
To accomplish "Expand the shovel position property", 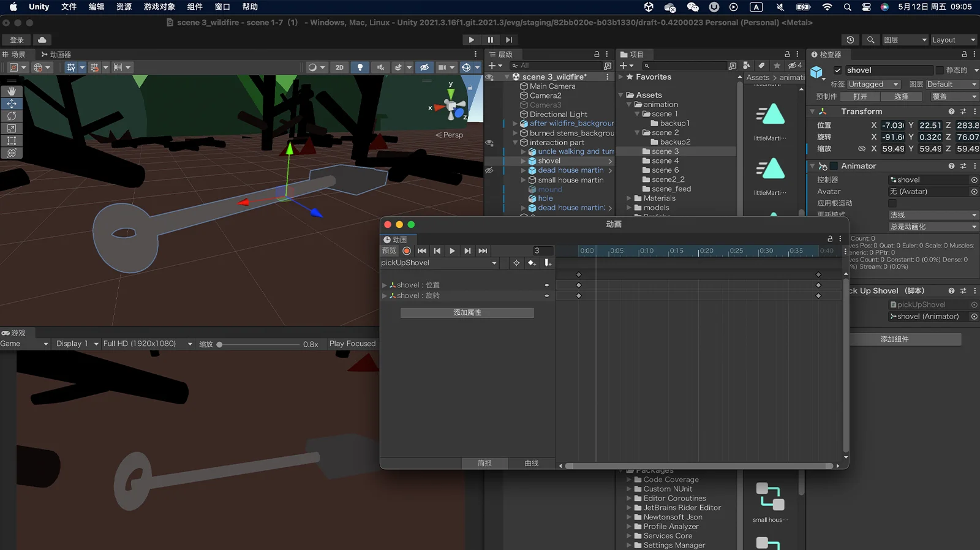I will pos(385,285).
